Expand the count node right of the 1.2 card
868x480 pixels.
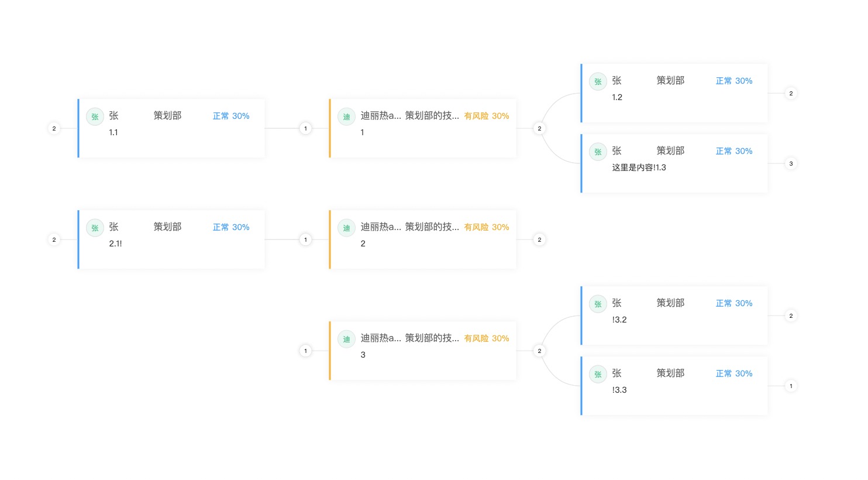[x=791, y=93]
